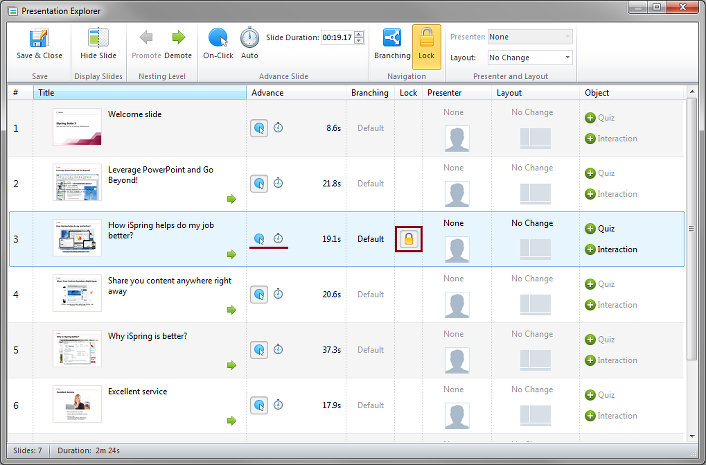Click Hide Slide in the ribbon
The width and height of the screenshot is (706, 465).
click(x=98, y=44)
